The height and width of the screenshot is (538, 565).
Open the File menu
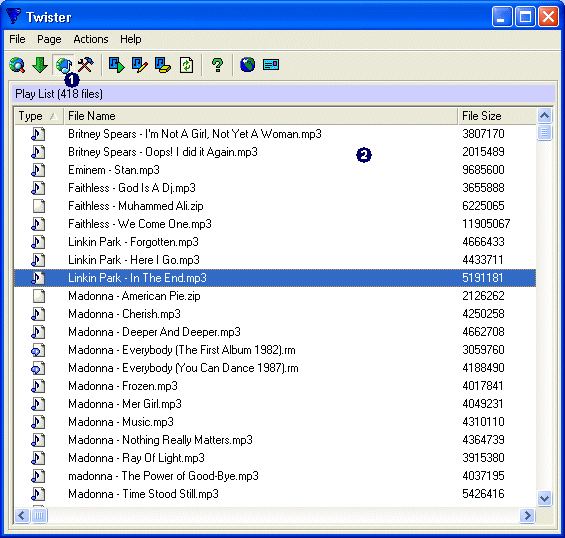click(17, 39)
